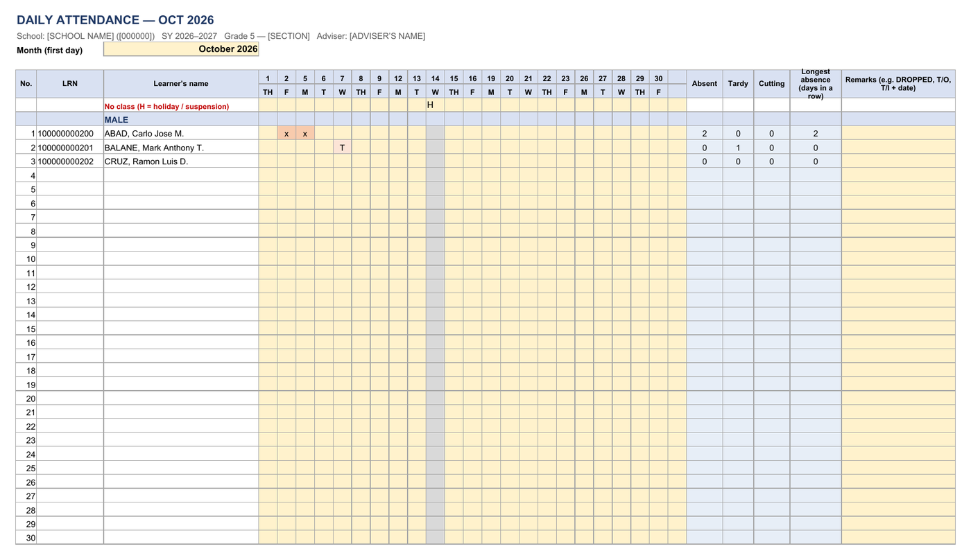This screenshot has height=560, width=971.
Task: Click the Absent column header
Action: coord(705,84)
